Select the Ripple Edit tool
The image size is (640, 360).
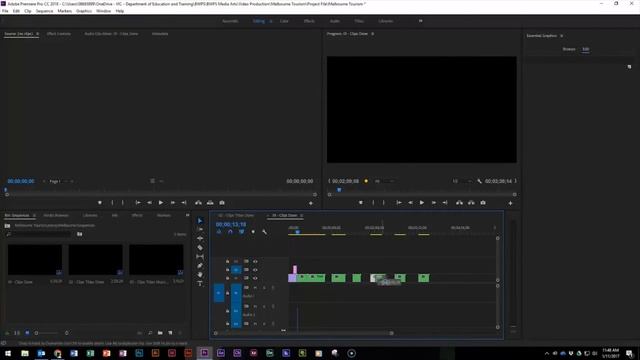click(200, 238)
